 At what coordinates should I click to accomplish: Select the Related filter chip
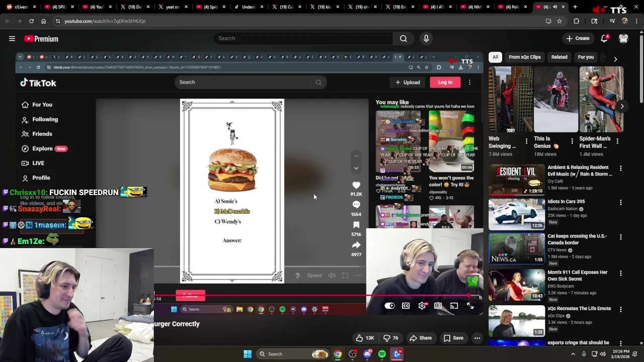[559, 57]
